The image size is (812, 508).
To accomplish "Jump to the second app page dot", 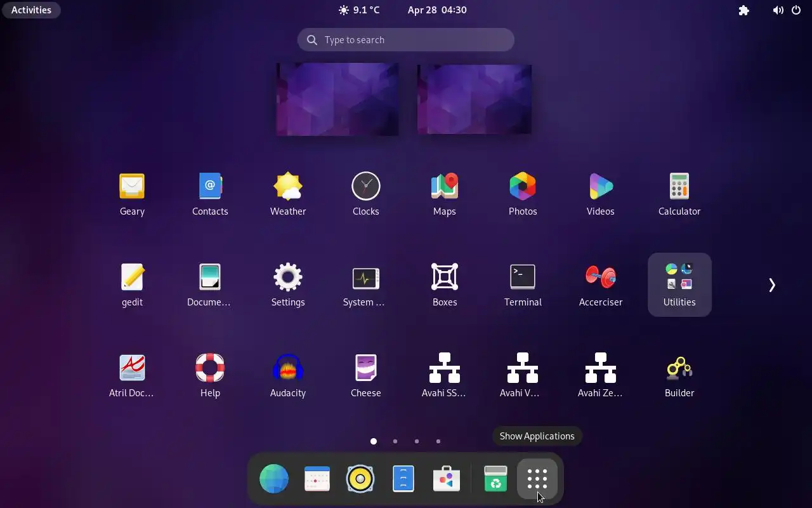I will [395, 441].
